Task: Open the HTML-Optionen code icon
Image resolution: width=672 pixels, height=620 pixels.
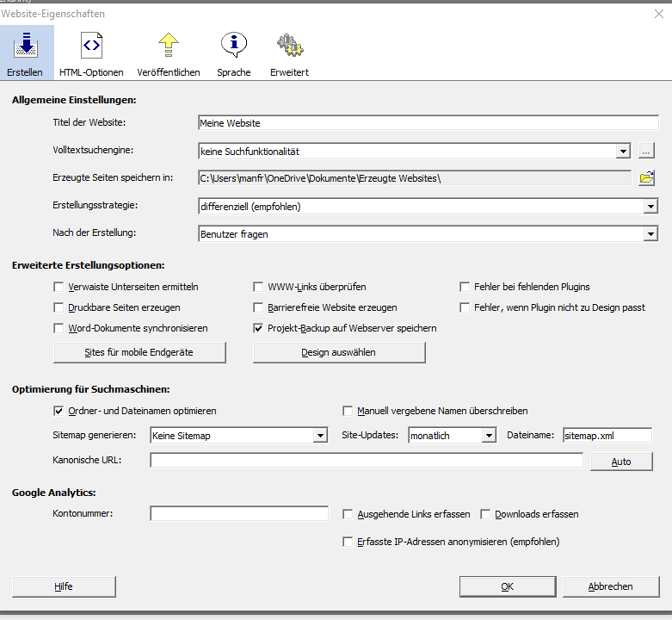Action: click(91, 46)
